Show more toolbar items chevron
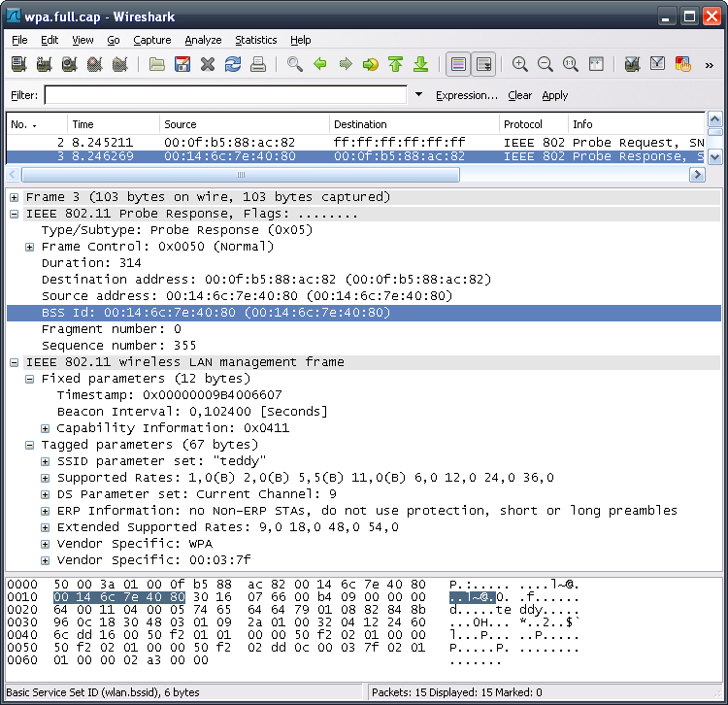 coord(709,65)
